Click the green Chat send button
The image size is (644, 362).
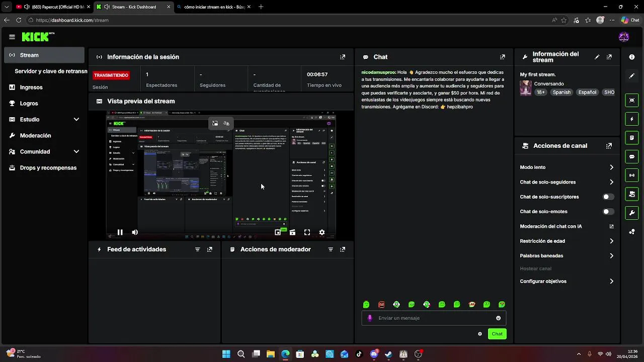[497, 334]
